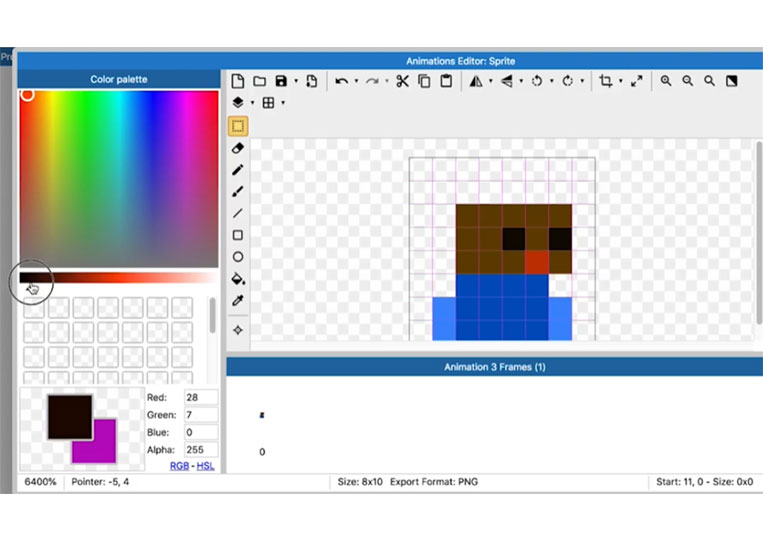
Task: Select the Eyedropper color picker tool
Action: (238, 301)
